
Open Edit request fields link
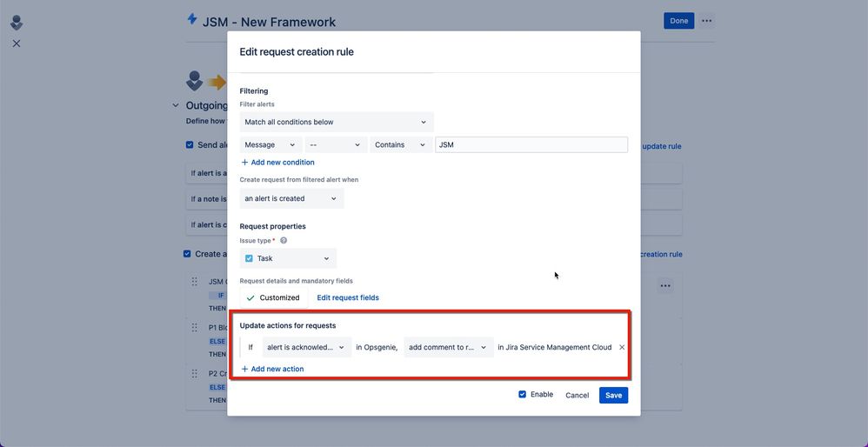point(348,297)
